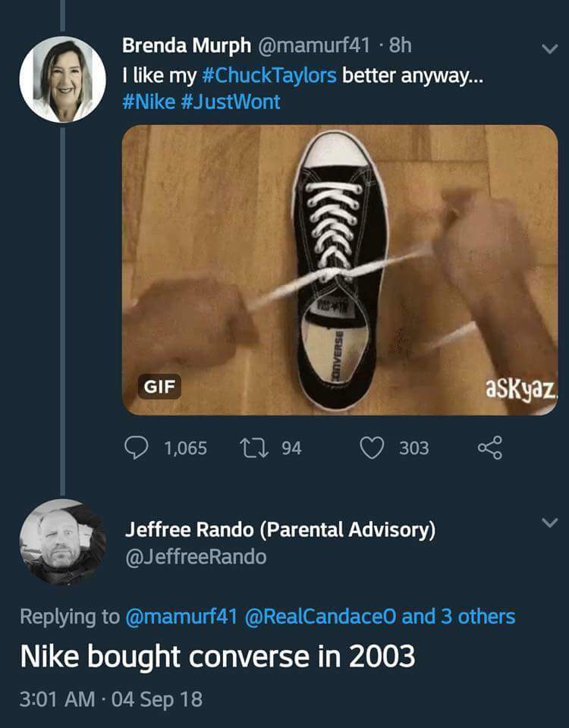569x728 pixels.
Task: Play the Converse shoe GIF
Action: pos(340,269)
